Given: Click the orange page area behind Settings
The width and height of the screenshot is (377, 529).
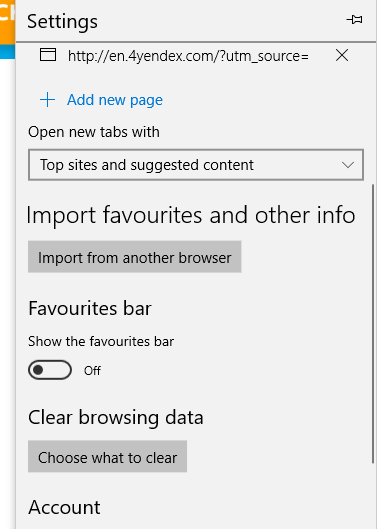Looking at the screenshot, I should click(x=7, y=22).
